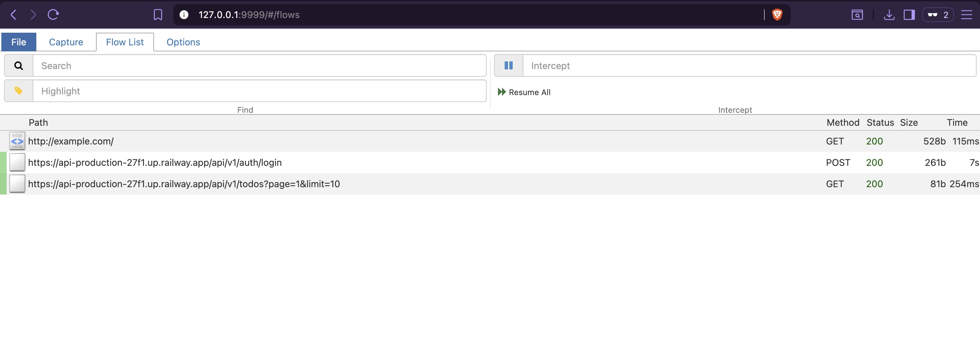
Task: Sort flows by Status column header
Action: point(880,122)
